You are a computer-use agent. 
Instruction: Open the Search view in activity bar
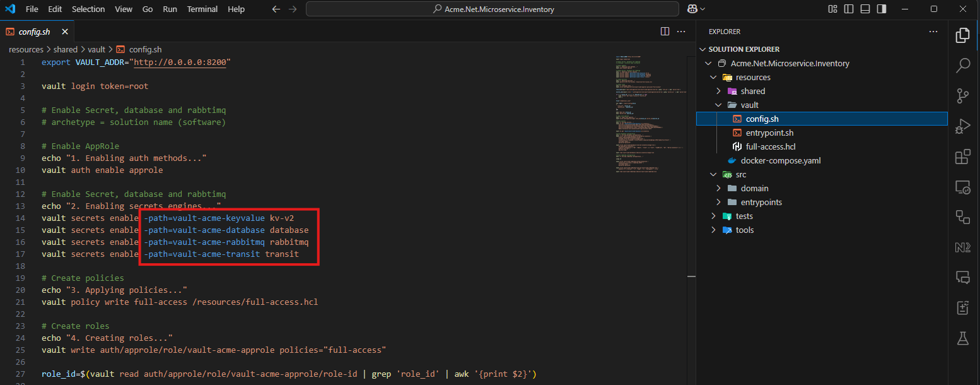pyautogui.click(x=962, y=65)
